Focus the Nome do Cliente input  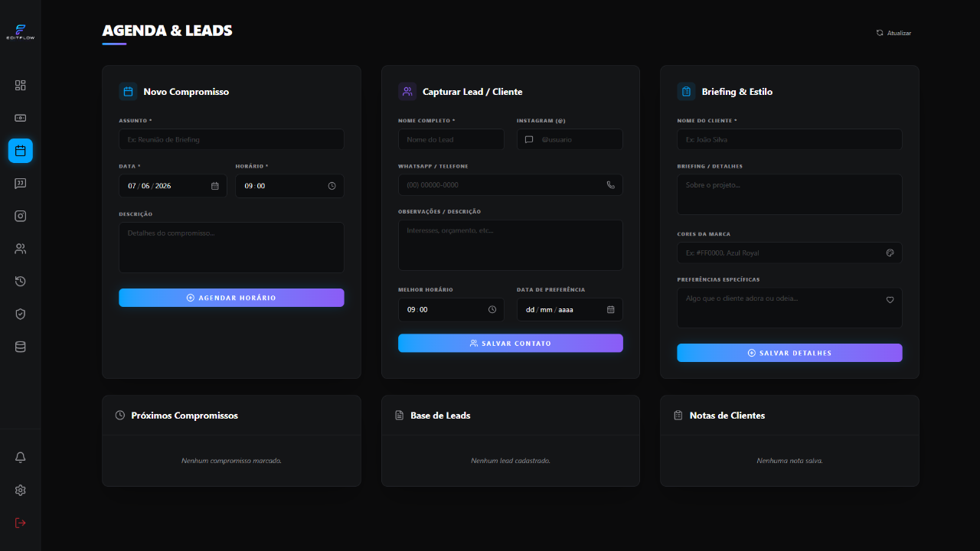coord(789,139)
